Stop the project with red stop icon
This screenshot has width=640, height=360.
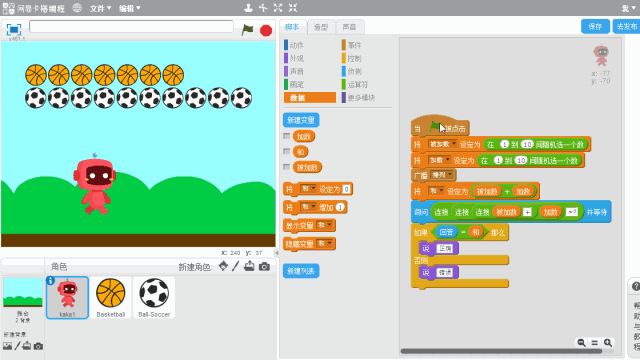[266, 30]
